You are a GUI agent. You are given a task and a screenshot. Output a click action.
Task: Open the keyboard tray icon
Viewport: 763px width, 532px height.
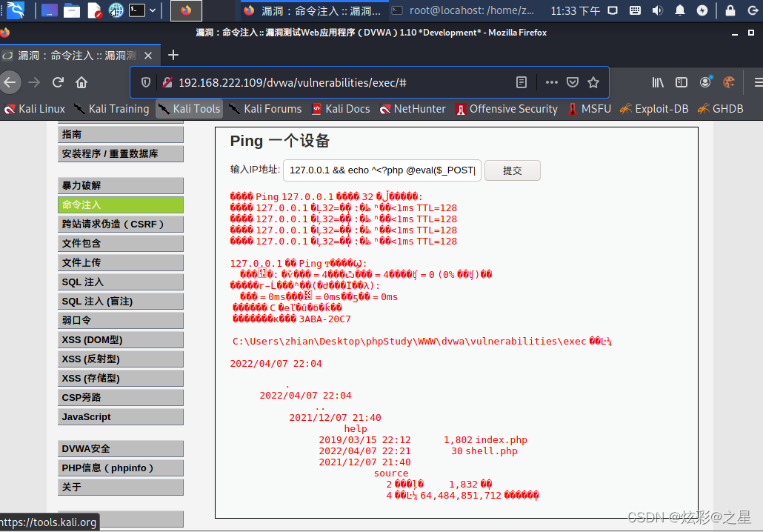[635, 10]
